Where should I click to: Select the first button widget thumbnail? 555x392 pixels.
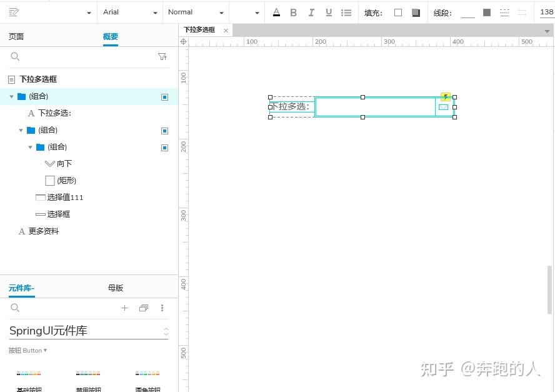(29, 374)
